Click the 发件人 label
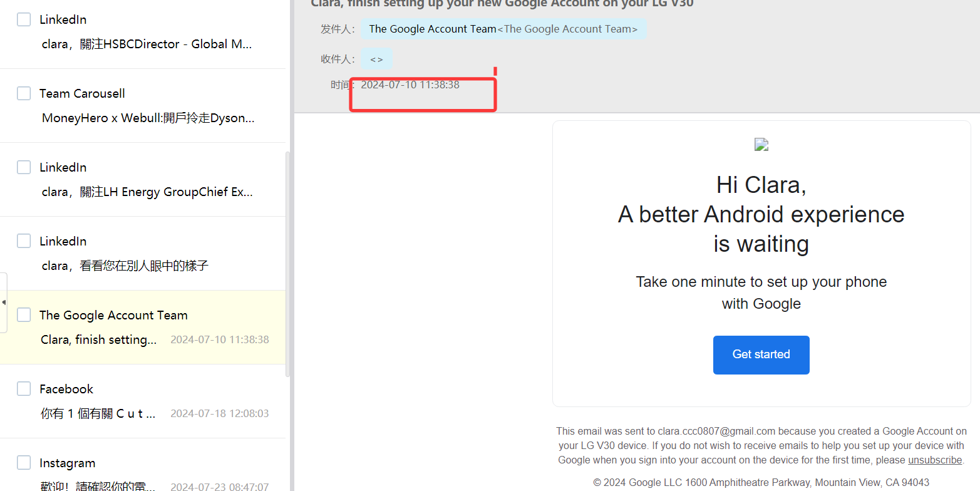The image size is (980, 491). click(x=338, y=29)
